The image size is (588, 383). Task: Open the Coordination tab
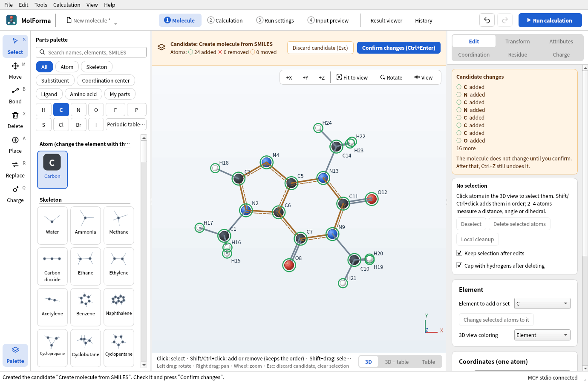(474, 54)
